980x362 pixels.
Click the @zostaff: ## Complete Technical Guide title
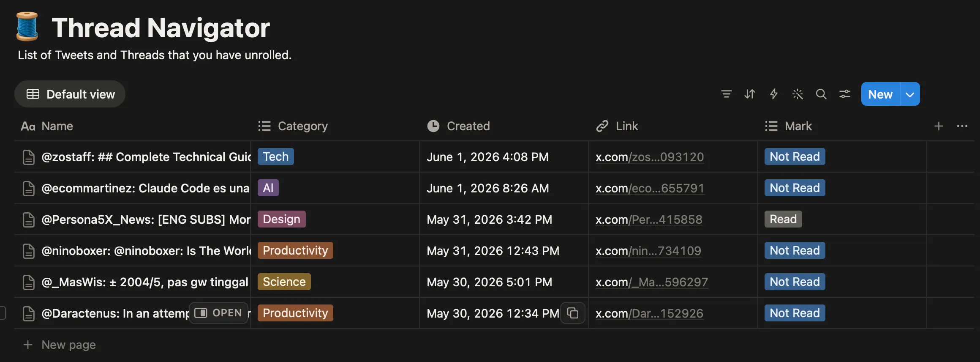[x=146, y=157]
